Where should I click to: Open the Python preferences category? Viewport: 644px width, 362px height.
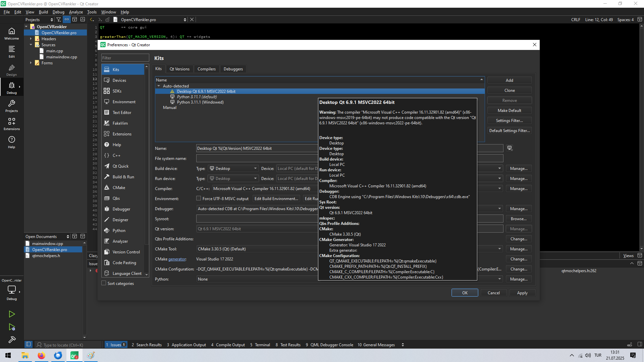123,231
